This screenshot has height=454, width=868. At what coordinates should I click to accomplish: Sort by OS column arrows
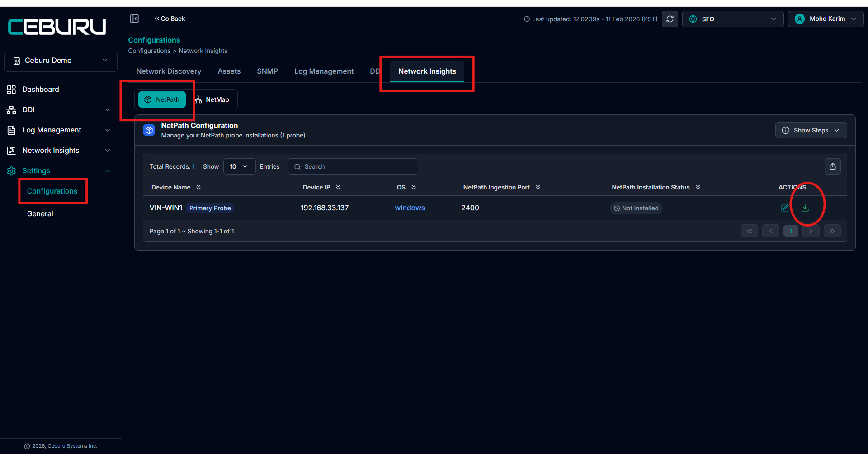(414, 187)
